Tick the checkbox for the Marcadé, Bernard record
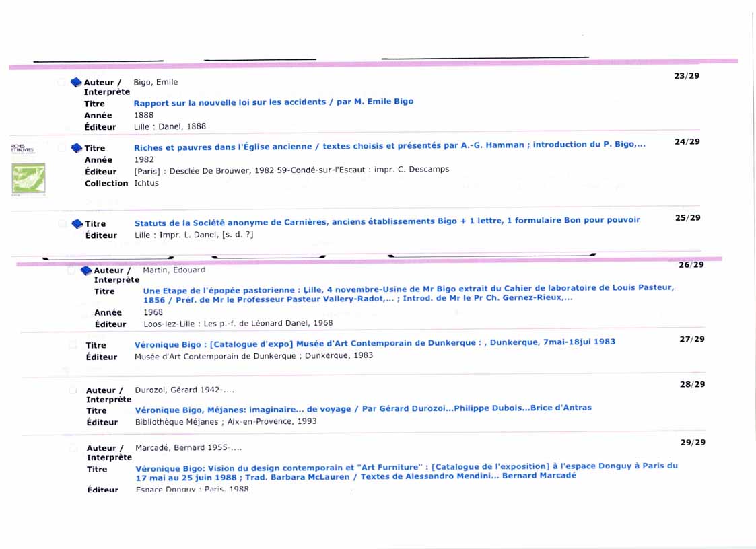The height and width of the screenshot is (549, 756). click(74, 448)
